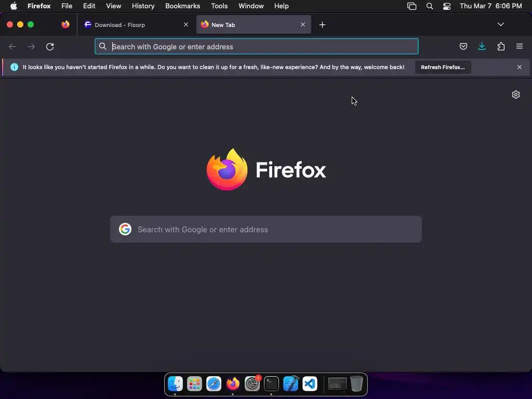
Task: Open Spotlight search in menu bar
Action: 430,6
